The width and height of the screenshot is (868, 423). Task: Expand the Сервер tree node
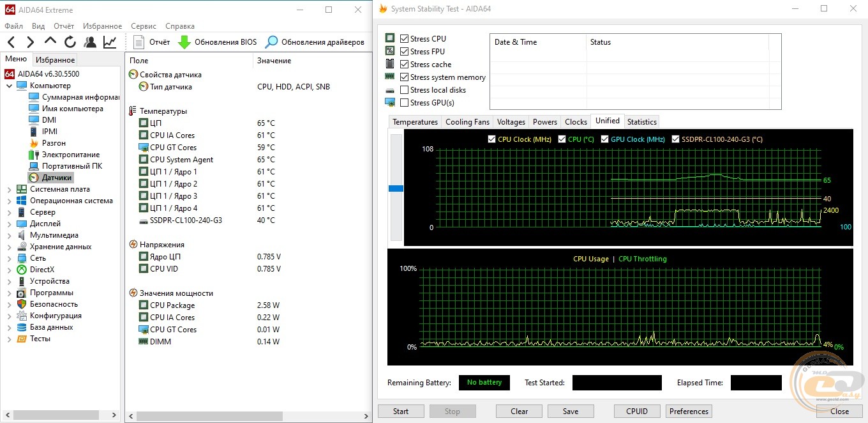pos(10,212)
